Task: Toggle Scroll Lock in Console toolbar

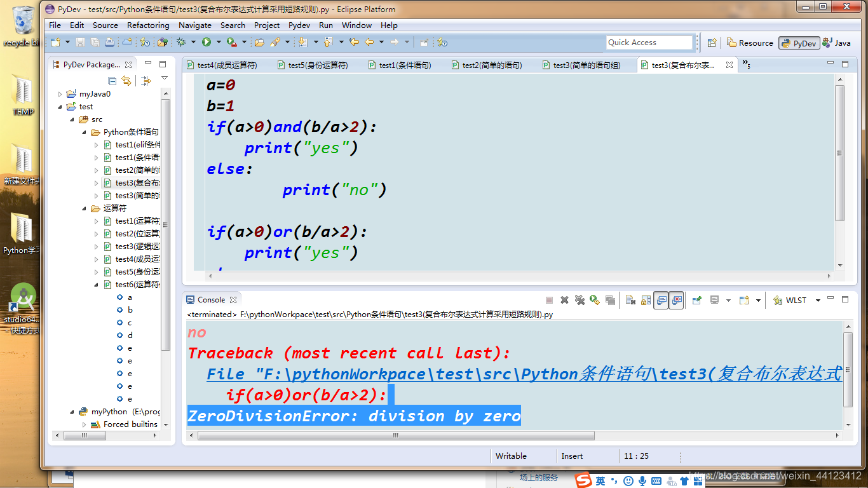Action: coord(646,300)
